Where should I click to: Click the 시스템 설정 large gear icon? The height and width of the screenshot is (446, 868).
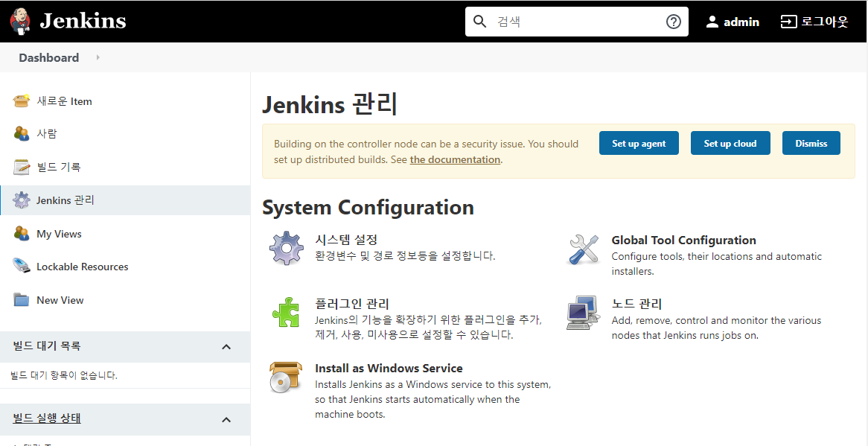tap(286, 248)
